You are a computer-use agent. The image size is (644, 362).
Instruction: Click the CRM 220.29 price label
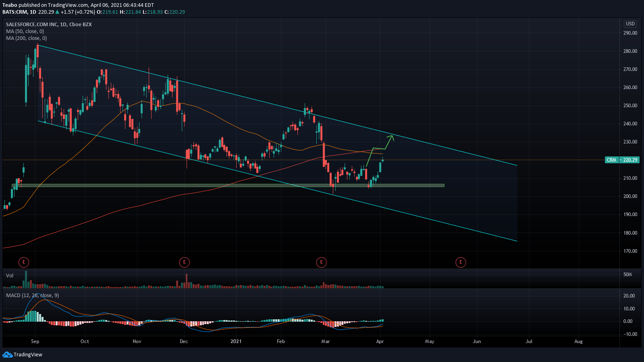(622, 160)
